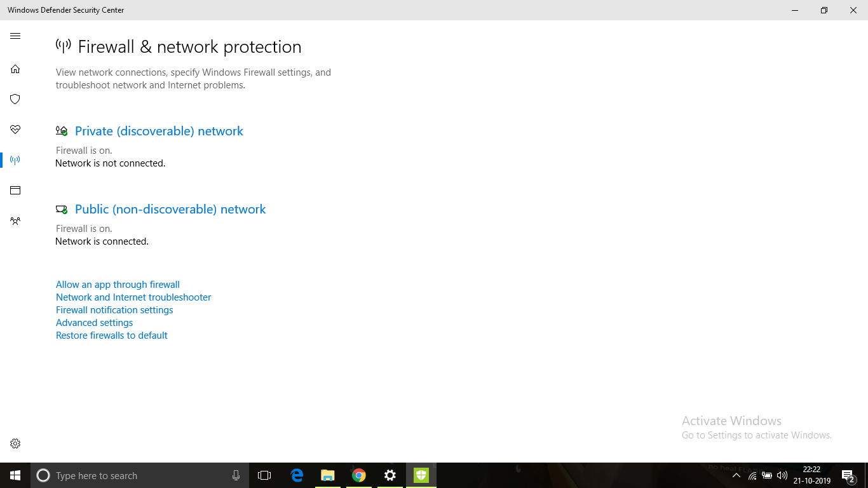Click the taskbar search box
Screen dimensions: 868x488
[140, 475]
